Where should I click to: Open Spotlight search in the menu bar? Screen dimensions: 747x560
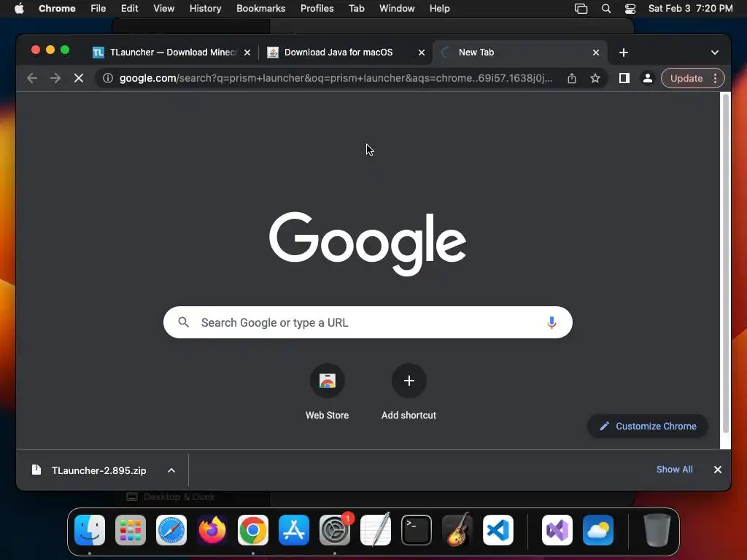[606, 9]
